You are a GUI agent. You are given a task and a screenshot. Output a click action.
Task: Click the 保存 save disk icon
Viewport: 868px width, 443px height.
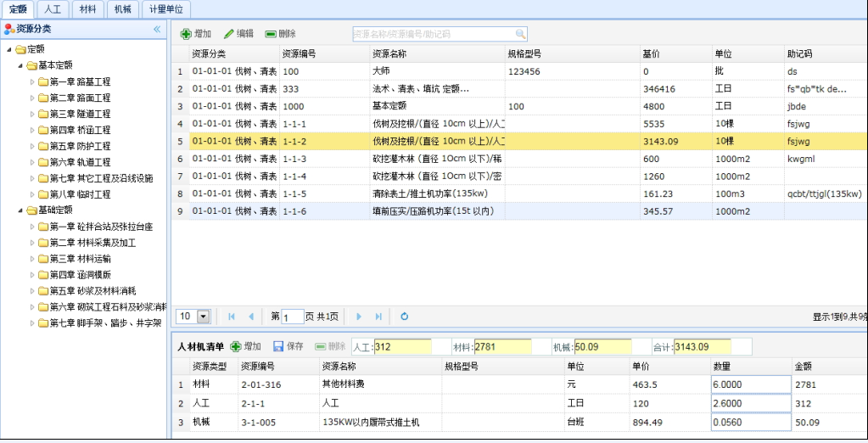[278, 346]
